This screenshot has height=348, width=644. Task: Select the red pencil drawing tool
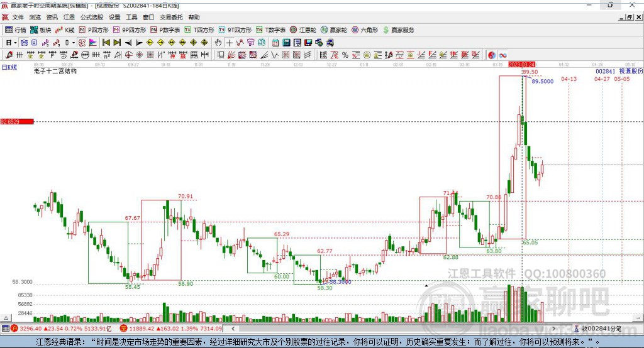click(9, 55)
